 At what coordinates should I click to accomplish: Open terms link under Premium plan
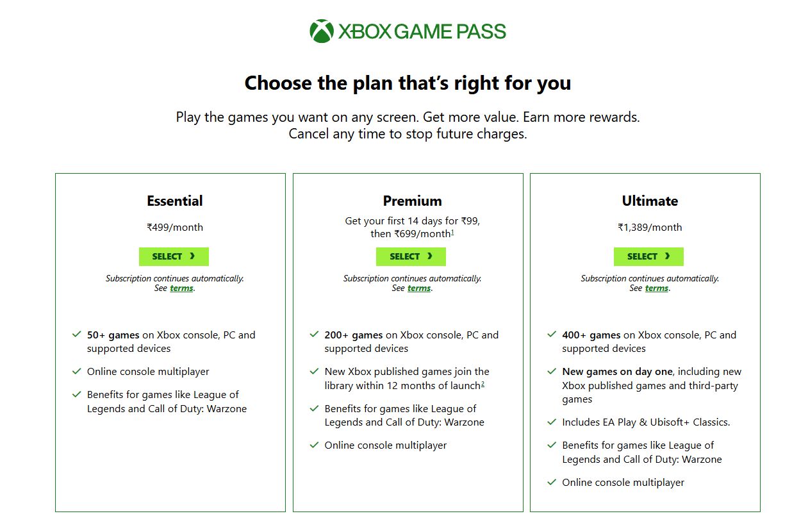point(419,288)
